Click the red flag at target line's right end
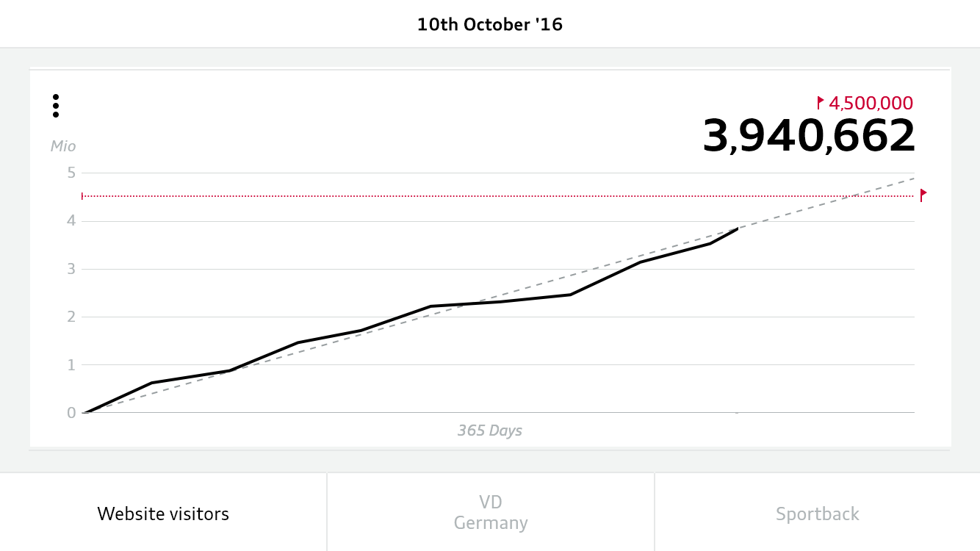This screenshot has height=551, width=980. tap(923, 195)
